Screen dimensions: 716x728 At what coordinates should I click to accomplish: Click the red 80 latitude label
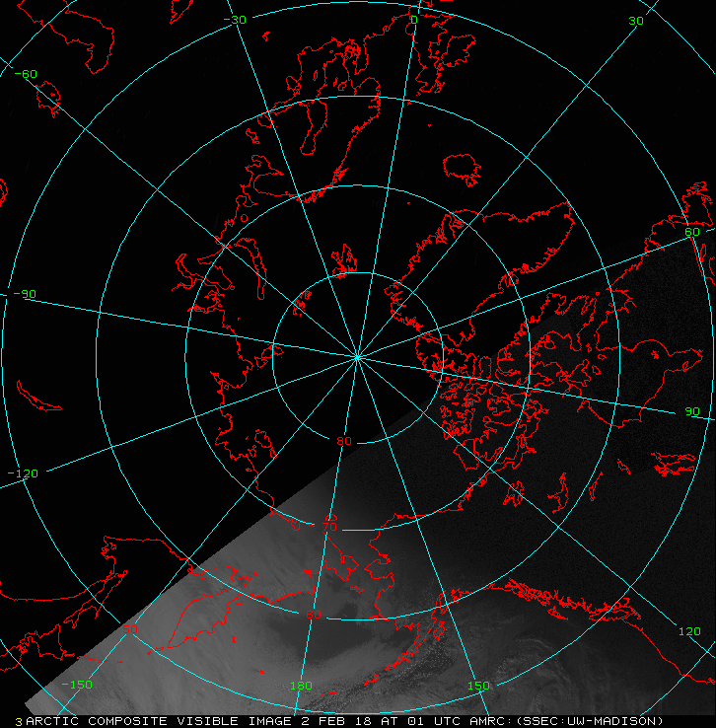pyautogui.click(x=344, y=441)
